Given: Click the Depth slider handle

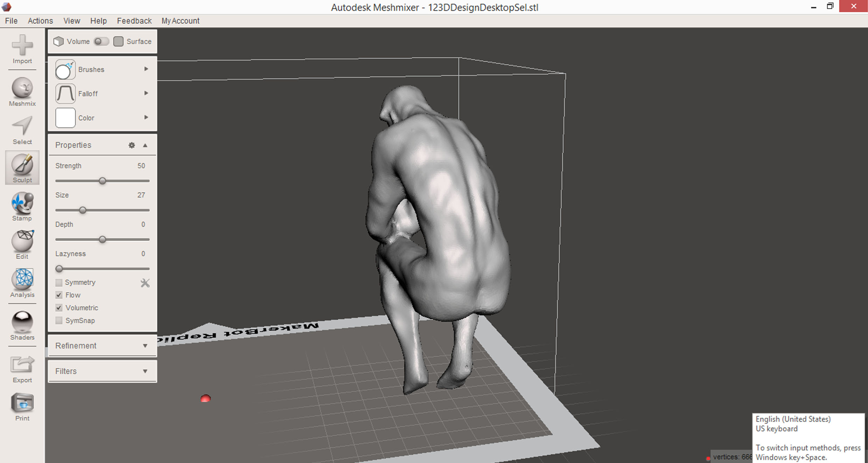Looking at the screenshot, I should [x=102, y=240].
